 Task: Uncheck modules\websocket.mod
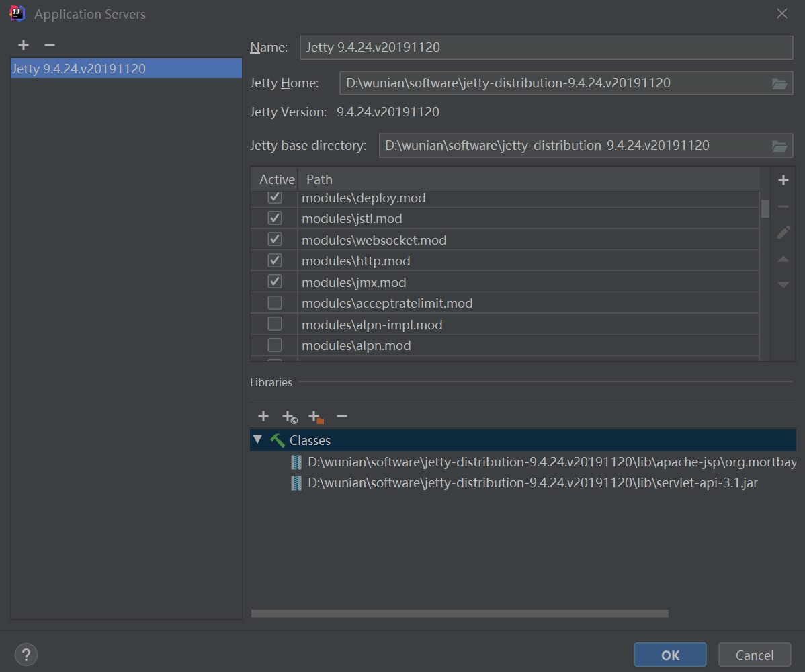click(275, 239)
